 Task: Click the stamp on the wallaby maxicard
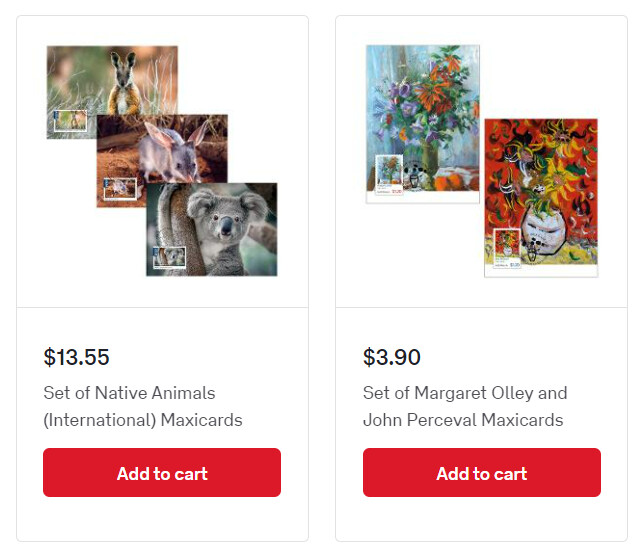pyautogui.click(x=70, y=121)
